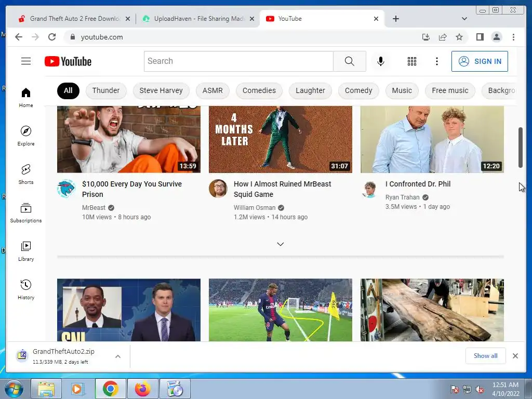532x399 pixels.
Task: Switch to the Grand Theft Auto 2 tab
Action: pos(74,19)
